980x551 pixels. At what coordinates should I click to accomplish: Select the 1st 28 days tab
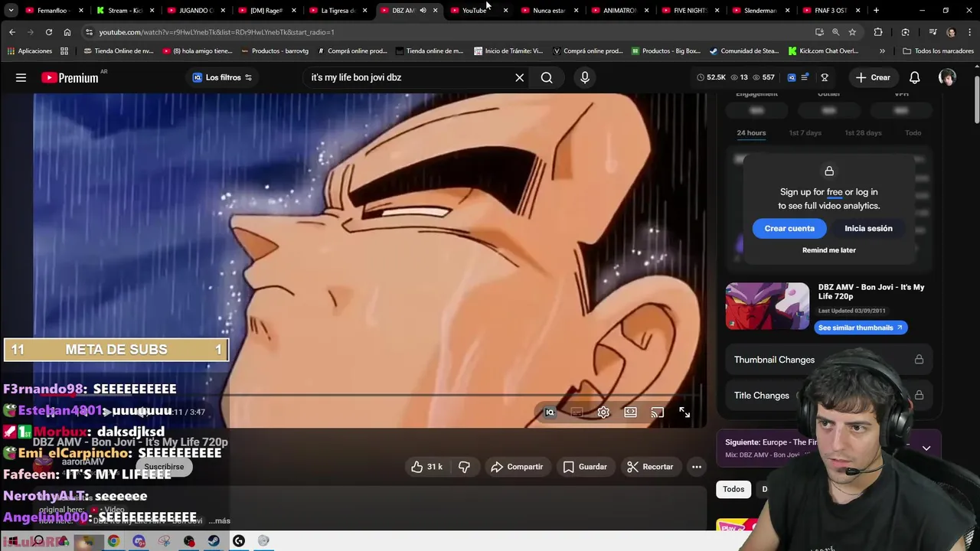(x=863, y=132)
